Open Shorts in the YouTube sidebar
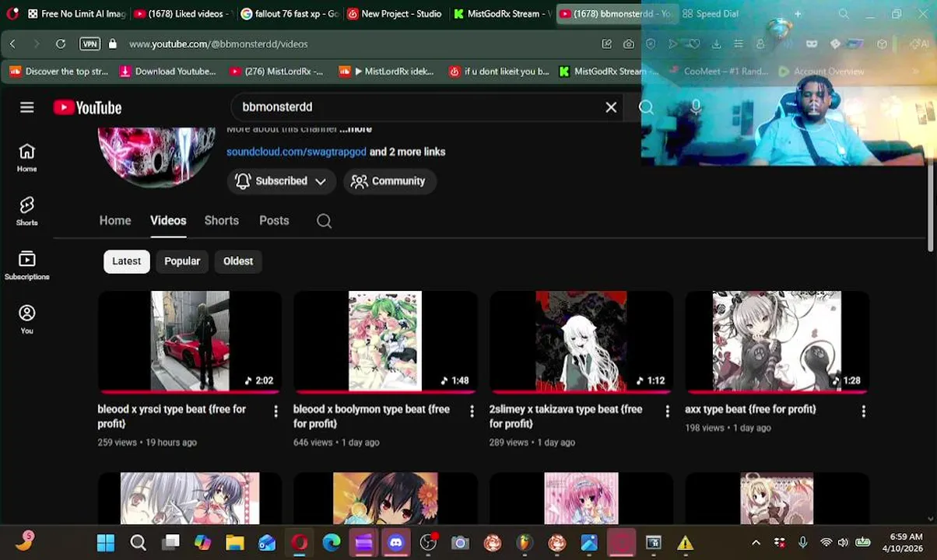The height and width of the screenshot is (560, 937). [x=27, y=211]
